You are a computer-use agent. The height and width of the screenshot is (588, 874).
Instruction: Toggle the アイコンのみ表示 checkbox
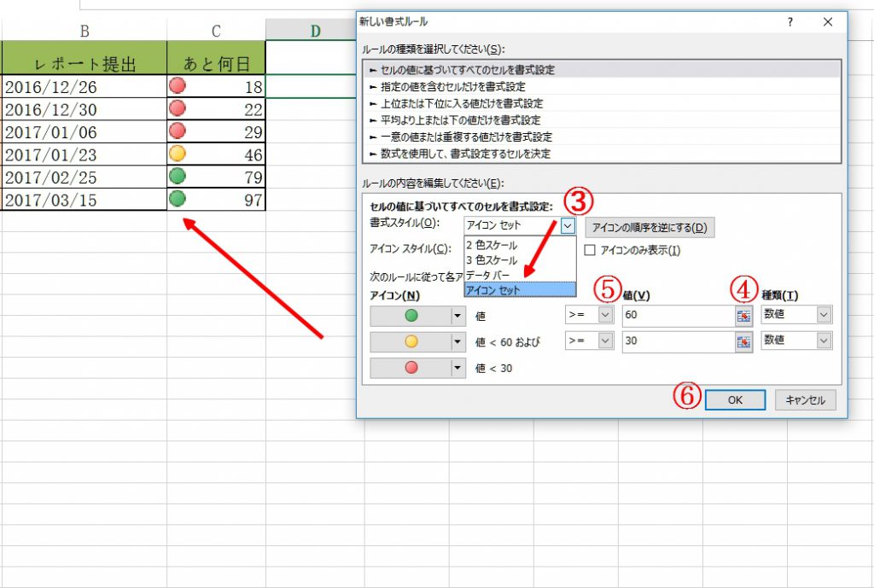tap(590, 250)
